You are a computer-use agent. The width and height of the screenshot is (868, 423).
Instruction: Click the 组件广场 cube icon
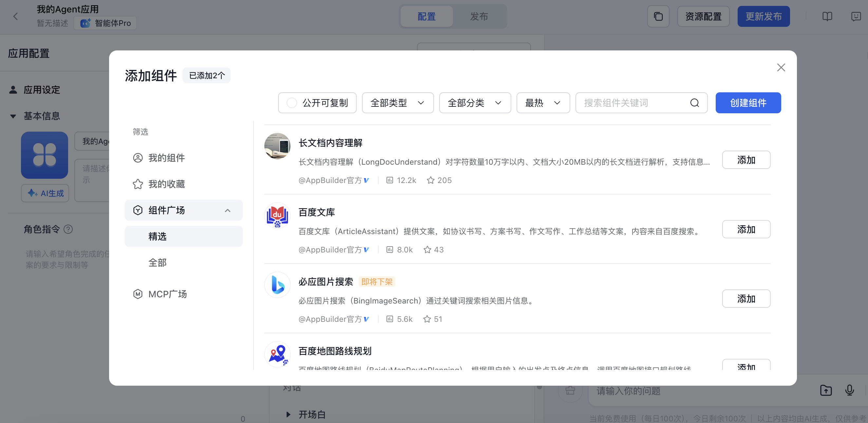(138, 210)
